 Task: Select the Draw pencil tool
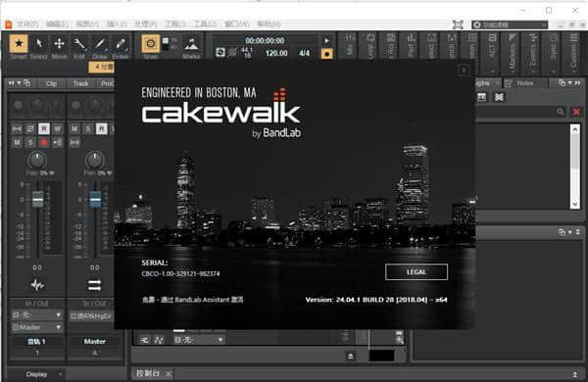tap(100, 44)
